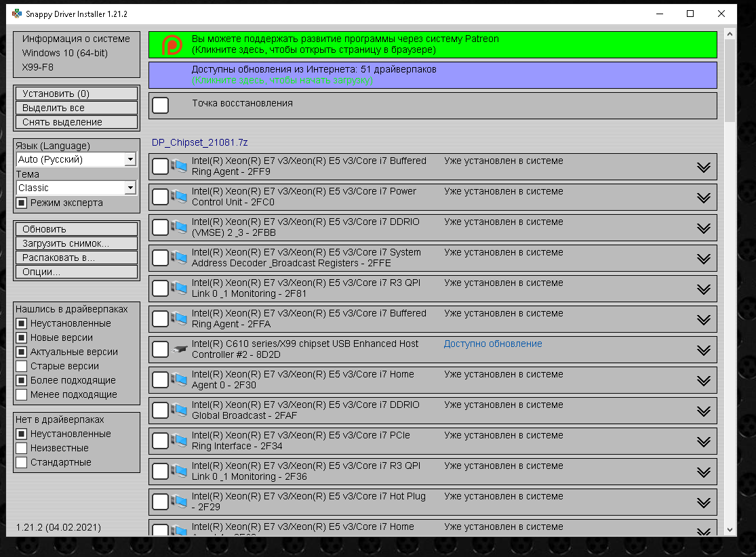Viewport: 756px width, 557px height.
Task: Click USB icon of Enhanced Host Controller #2
Action: click(x=179, y=349)
